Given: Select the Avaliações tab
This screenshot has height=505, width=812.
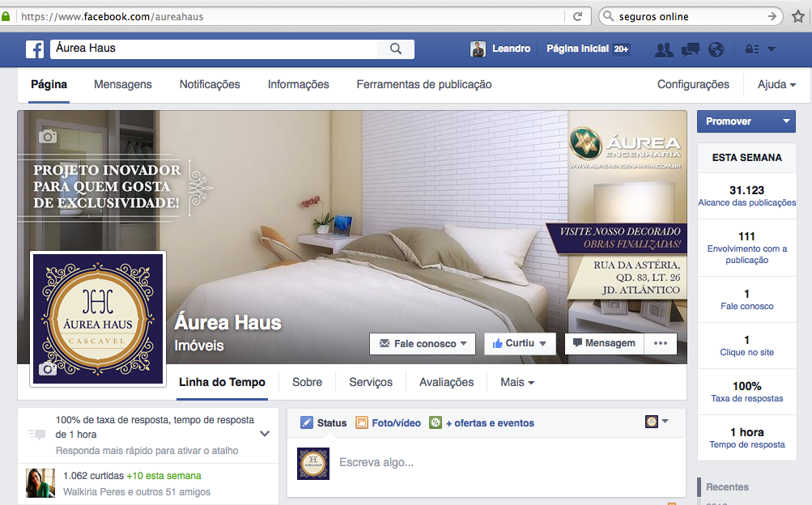Looking at the screenshot, I should [446, 382].
